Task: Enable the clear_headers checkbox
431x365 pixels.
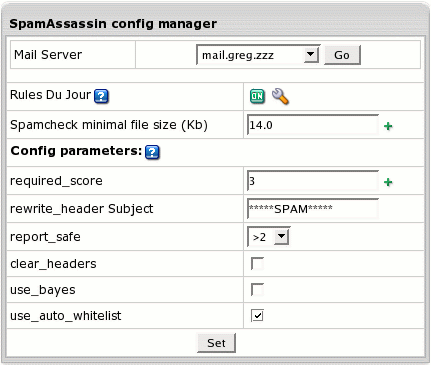Action: [257, 263]
